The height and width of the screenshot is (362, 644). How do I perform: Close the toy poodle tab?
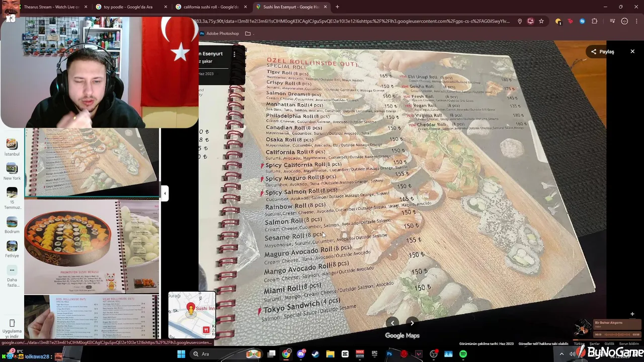pos(166,7)
